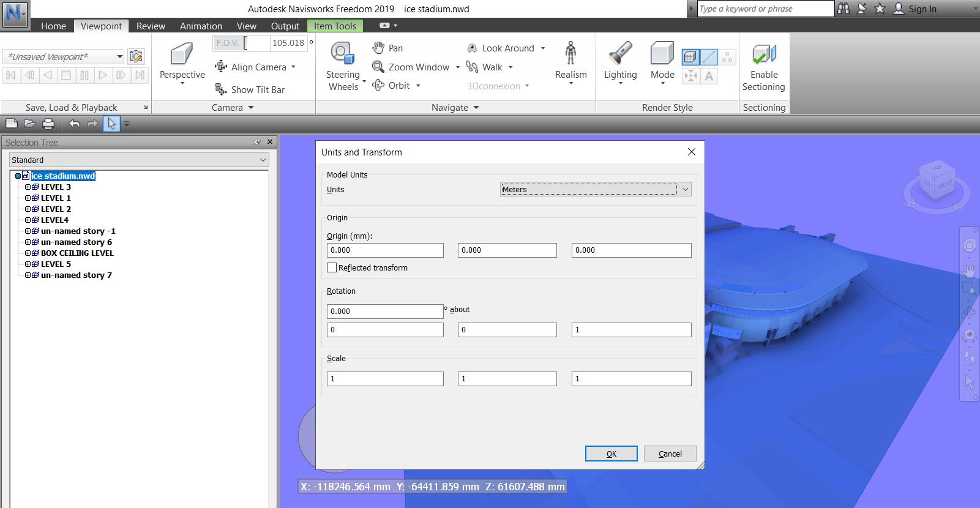Viewport: 980px width, 508px height.
Task: Close the Units and Transform dialog
Action: point(692,152)
